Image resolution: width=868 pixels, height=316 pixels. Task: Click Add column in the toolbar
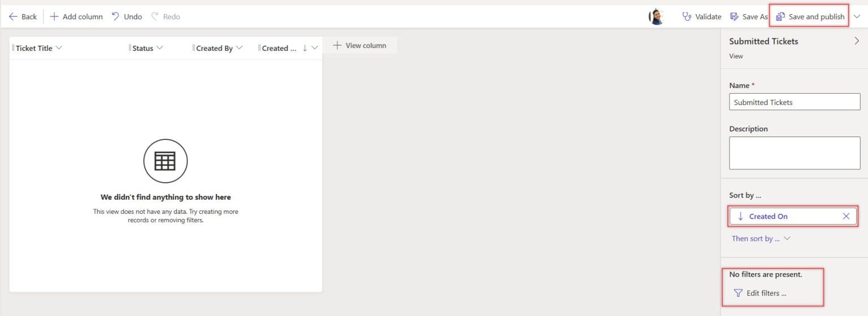click(76, 16)
